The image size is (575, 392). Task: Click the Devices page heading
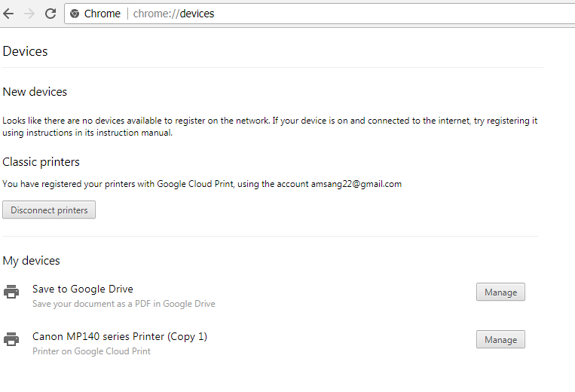tap(25, 51)
